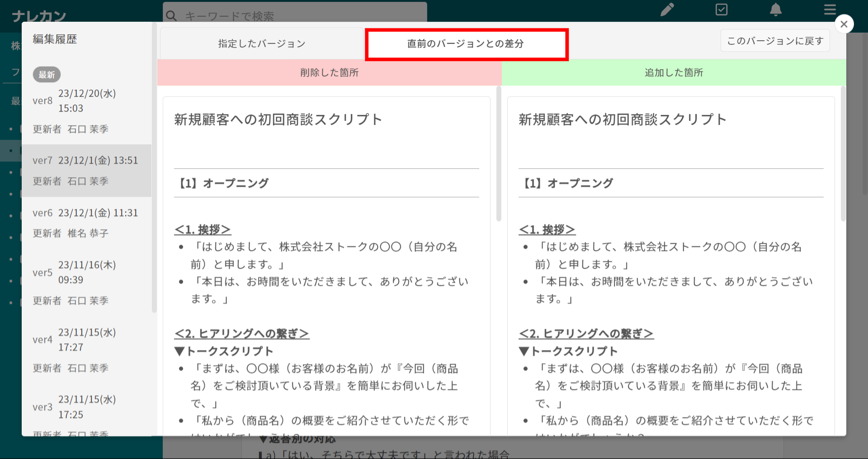868x459 pixels.
Task: Open ver4 history entry
Action: 86,349
